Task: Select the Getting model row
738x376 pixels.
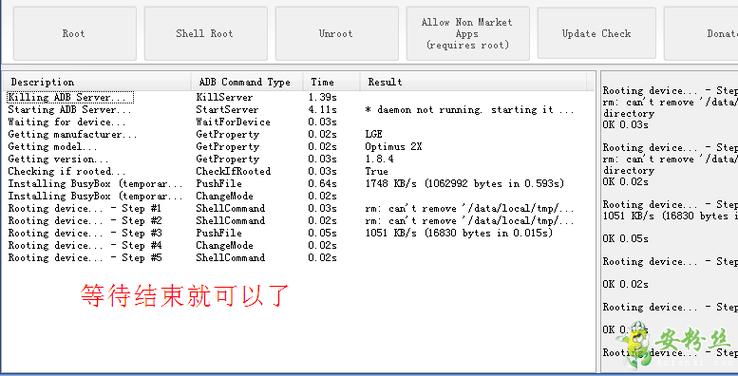Action: pos(299,146)
